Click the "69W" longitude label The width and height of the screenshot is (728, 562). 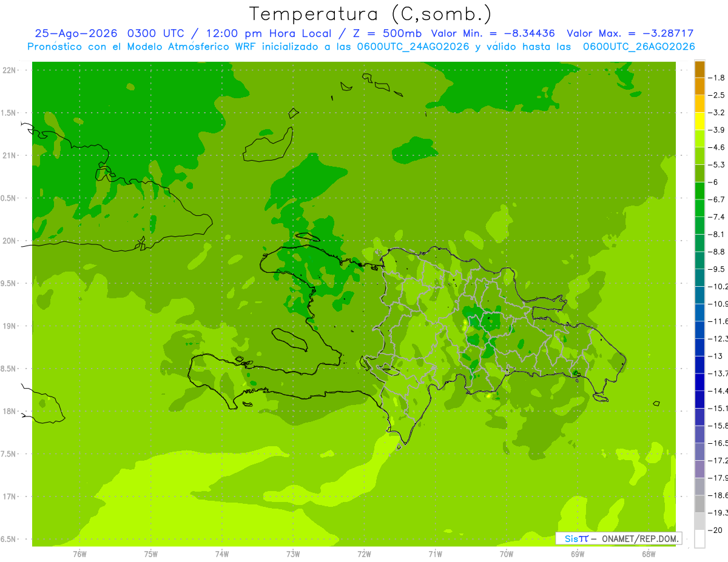(x=578, y=554)
